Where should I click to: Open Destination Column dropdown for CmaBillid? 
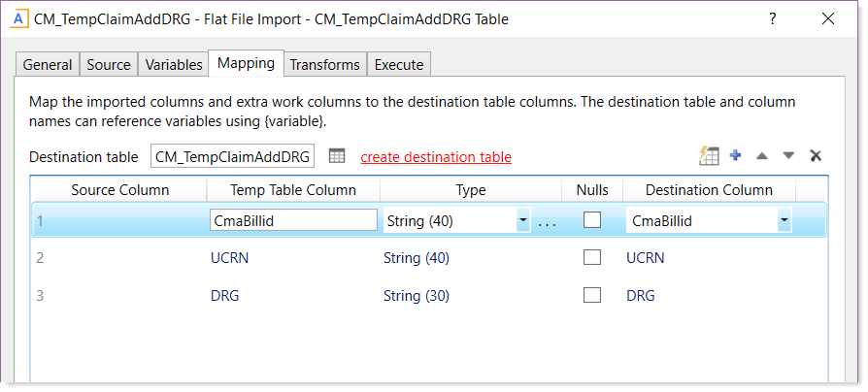784,221
